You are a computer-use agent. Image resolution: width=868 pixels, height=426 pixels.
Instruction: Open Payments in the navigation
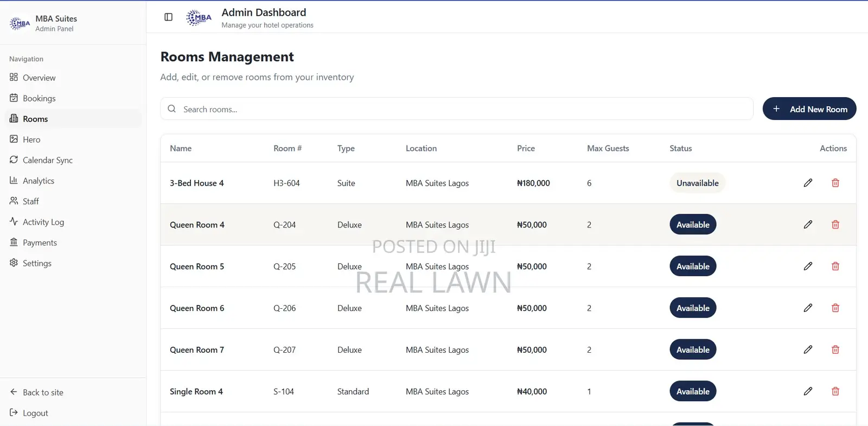(73, 243)
